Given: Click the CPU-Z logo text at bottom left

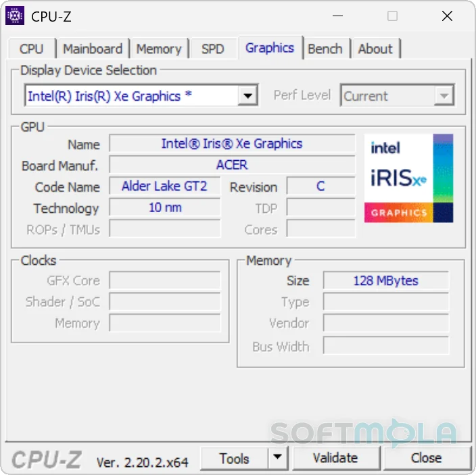Looking at the screenshot, I should (47, 459).
